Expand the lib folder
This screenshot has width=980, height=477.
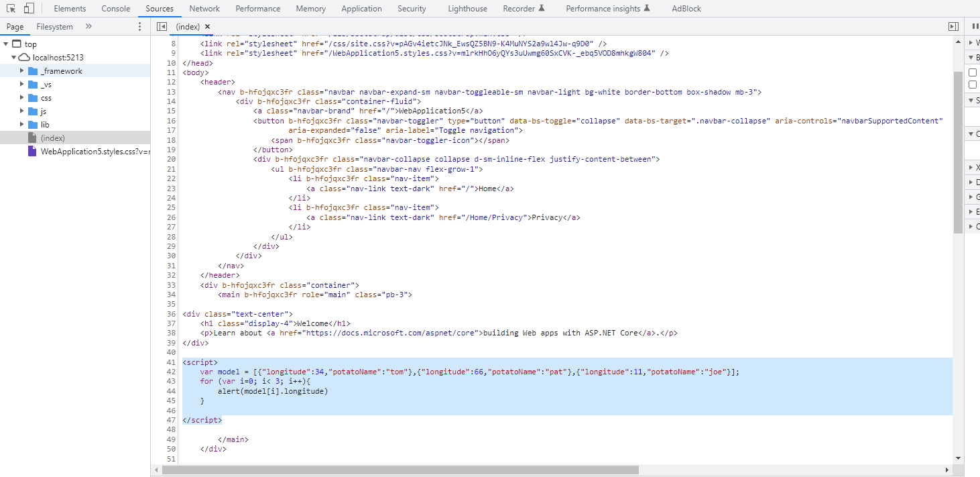22,125
